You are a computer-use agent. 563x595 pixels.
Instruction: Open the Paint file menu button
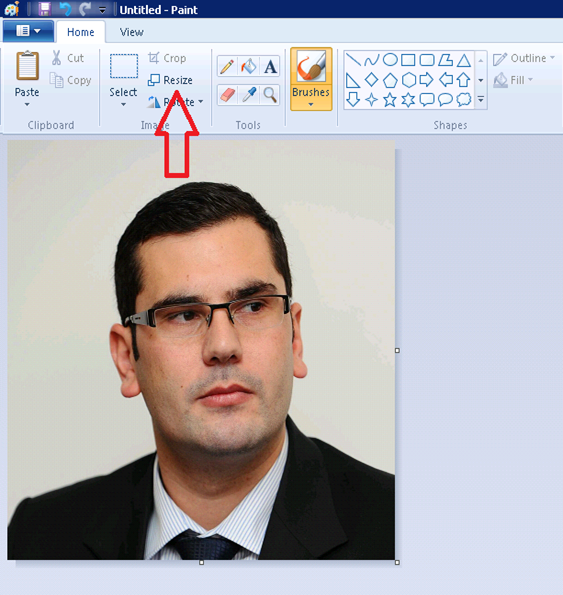pos(28,31)
